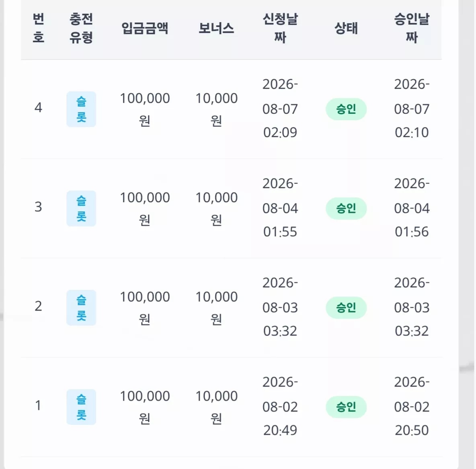Click the 충전유형 column header
Image resolution: width=476 pixels, height=469 pixels.
coord(81,28)
